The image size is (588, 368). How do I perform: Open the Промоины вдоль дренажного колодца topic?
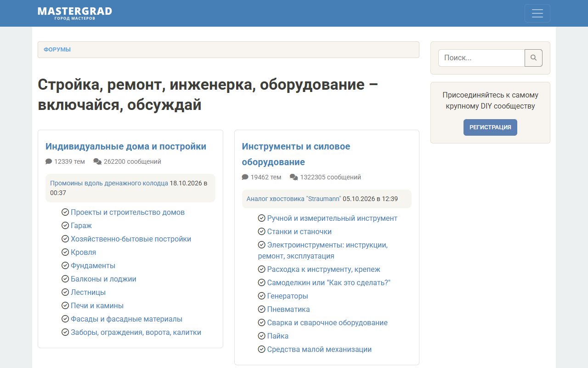pos(109,183)
